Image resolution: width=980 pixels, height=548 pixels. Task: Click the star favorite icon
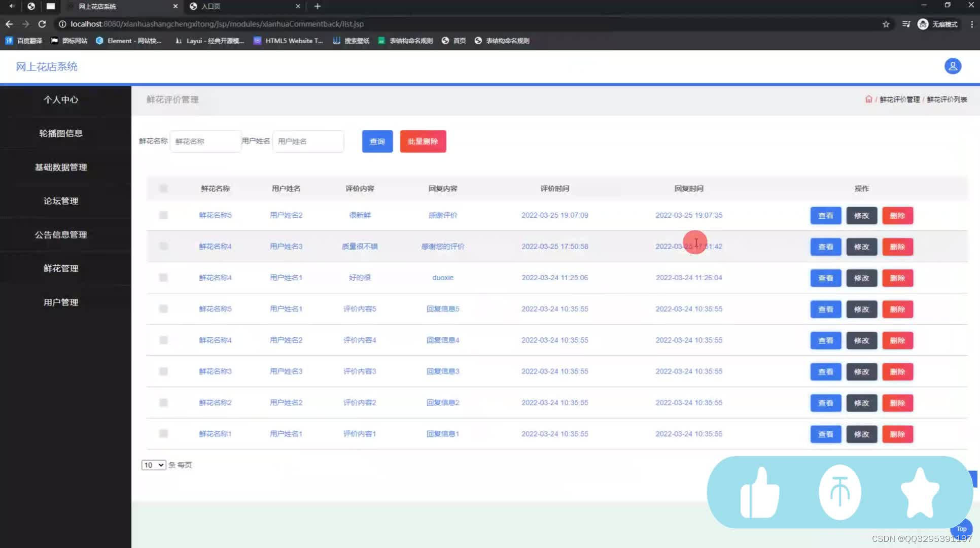tap(920, 493)
